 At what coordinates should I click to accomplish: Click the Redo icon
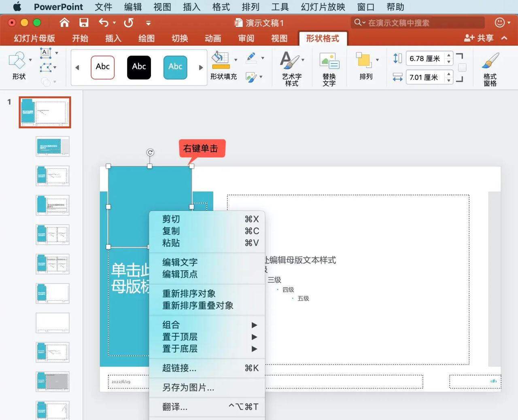coord(128,23)
